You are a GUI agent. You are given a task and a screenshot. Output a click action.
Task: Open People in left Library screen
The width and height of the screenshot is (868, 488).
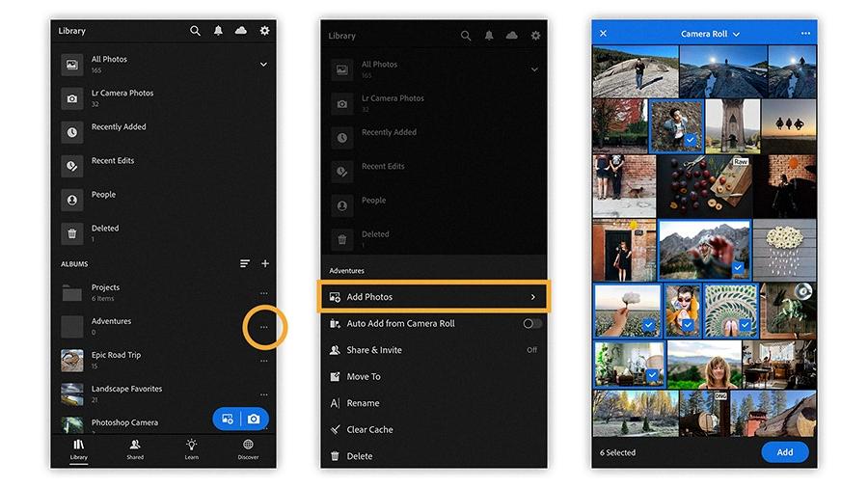click(164, 200)
